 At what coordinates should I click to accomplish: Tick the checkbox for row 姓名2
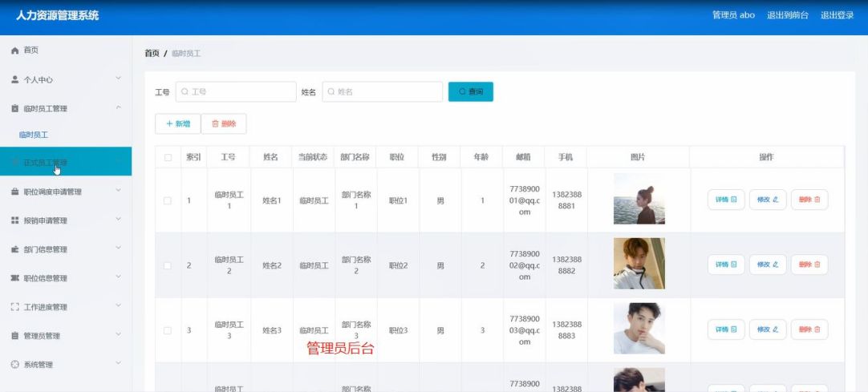(x=167, y=265)
